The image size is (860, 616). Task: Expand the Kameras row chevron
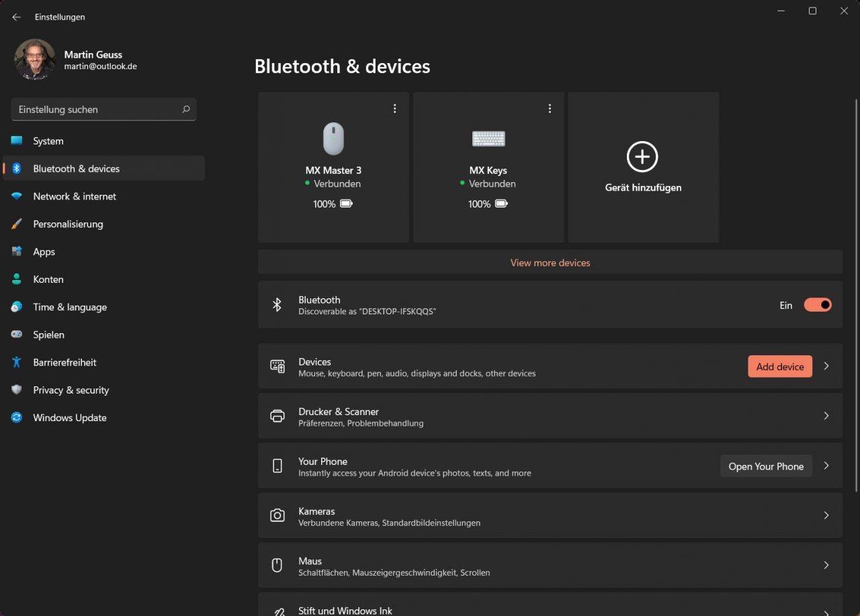826,515
